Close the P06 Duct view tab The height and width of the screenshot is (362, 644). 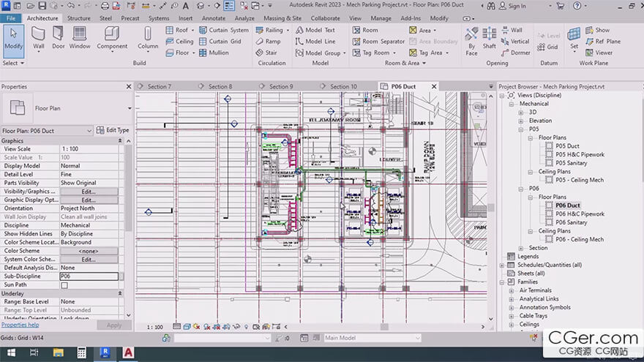434,86
